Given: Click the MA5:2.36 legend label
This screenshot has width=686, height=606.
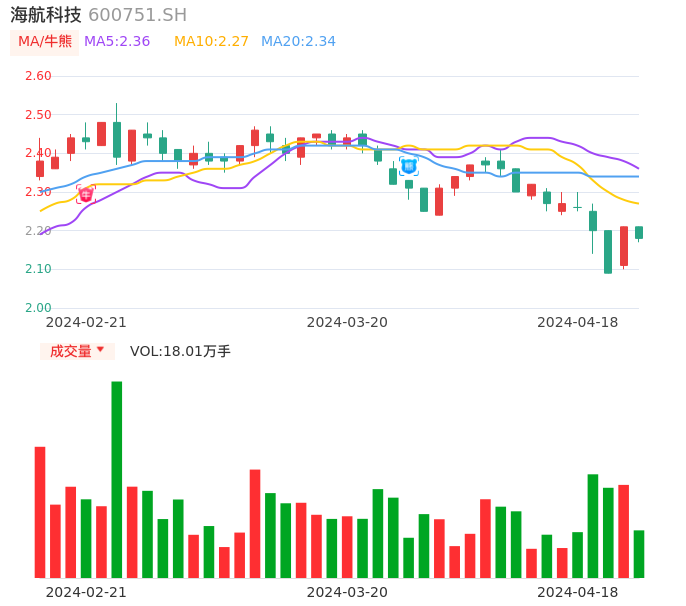Looking at the screenshot, I should (x=117, y=42).
